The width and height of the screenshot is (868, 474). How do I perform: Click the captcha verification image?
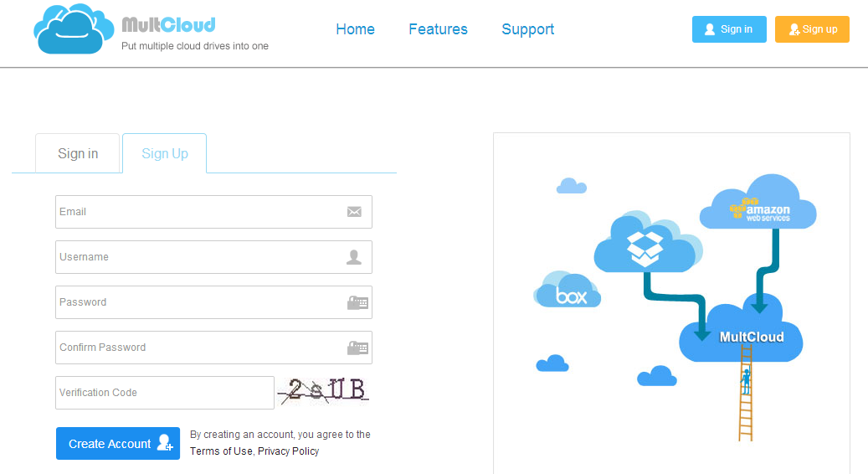323,391
